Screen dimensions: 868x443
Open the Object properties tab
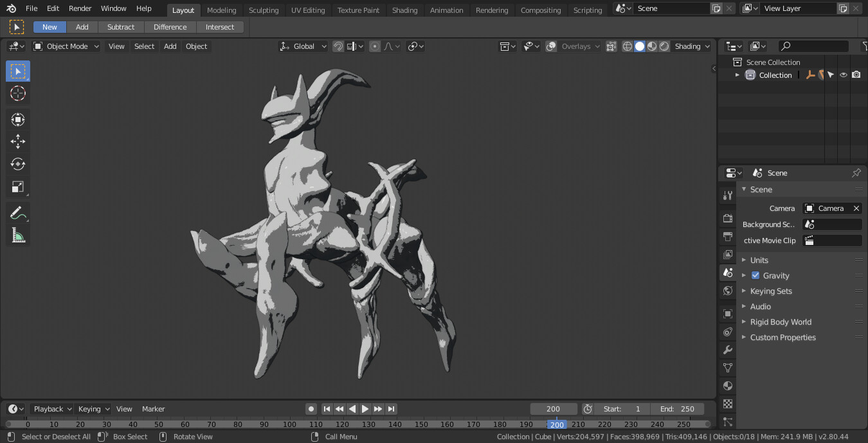click(x=728, y=314)
